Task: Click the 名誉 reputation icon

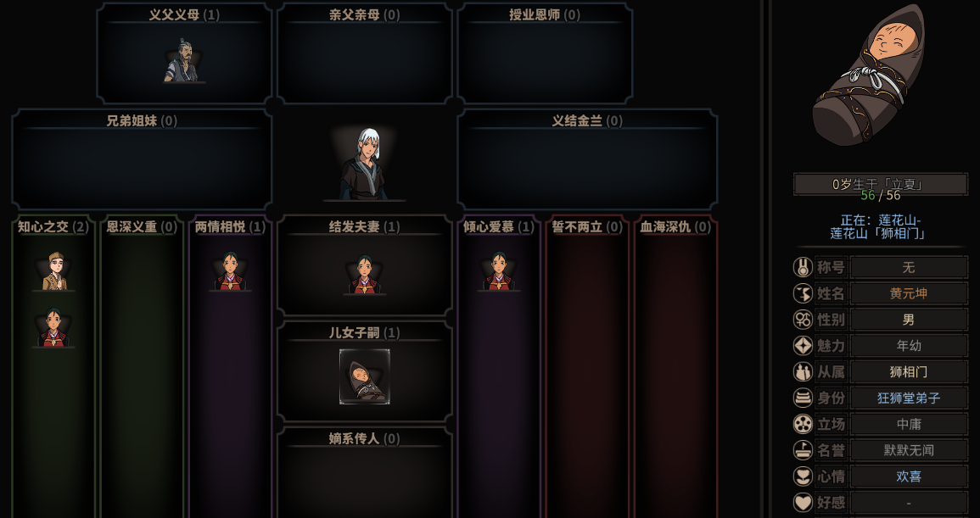Action: 803,450
